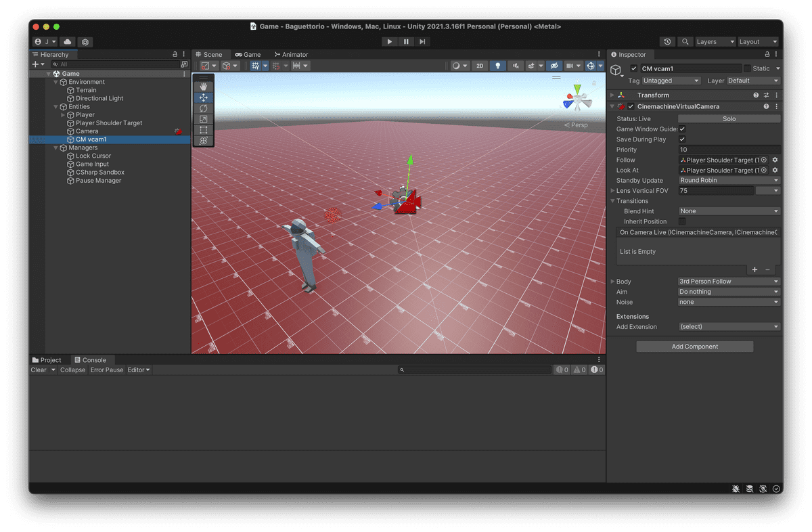Click the Inspector lock icon

tap(765, 55)
